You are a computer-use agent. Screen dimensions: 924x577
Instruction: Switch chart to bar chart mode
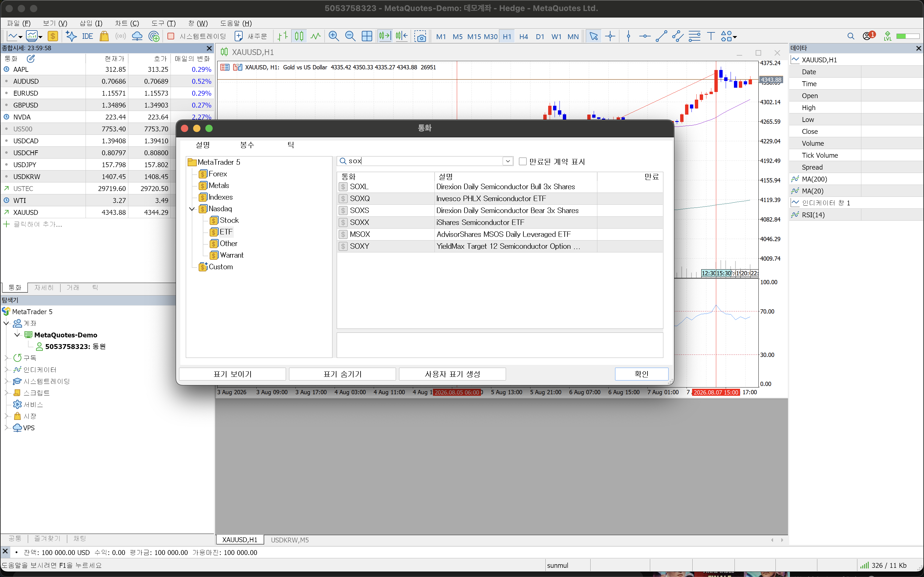pos(283,36)
